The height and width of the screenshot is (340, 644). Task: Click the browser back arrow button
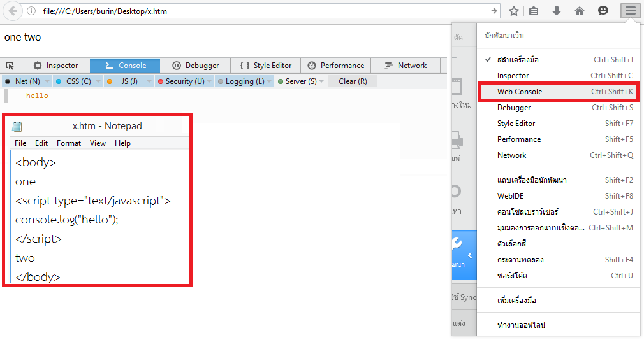pyautogui.click(x=12, y=11)
